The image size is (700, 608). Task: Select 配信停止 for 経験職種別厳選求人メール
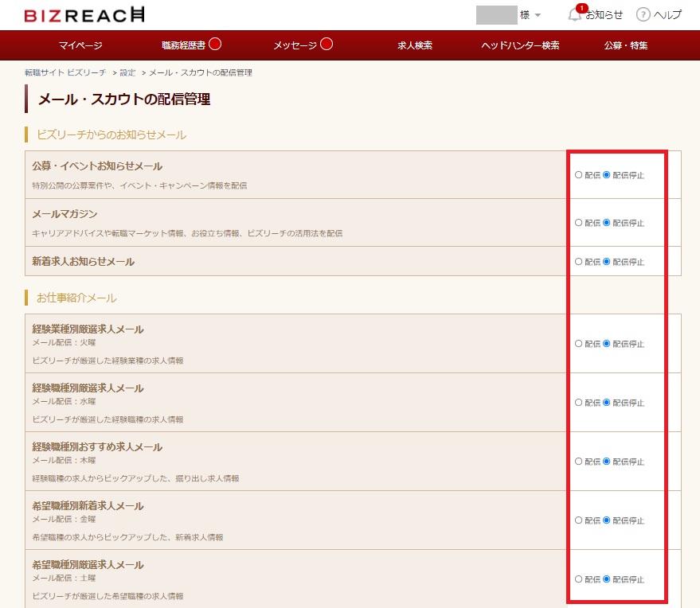coord(607,403)
